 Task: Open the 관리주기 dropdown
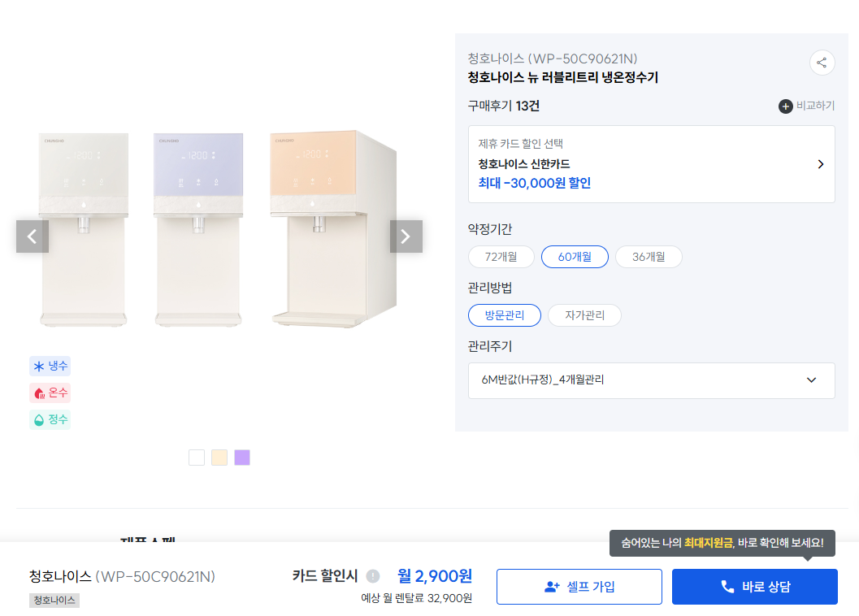click(652, 380)
